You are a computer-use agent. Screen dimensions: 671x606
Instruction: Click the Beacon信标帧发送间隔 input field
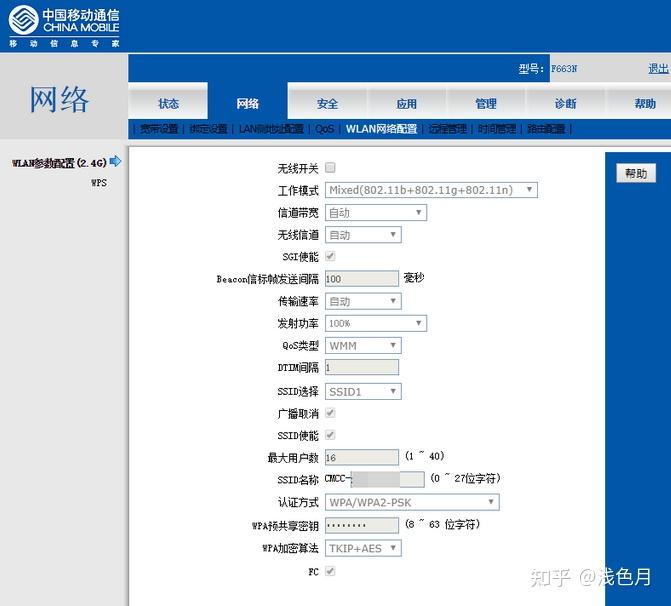click(362, 279)
